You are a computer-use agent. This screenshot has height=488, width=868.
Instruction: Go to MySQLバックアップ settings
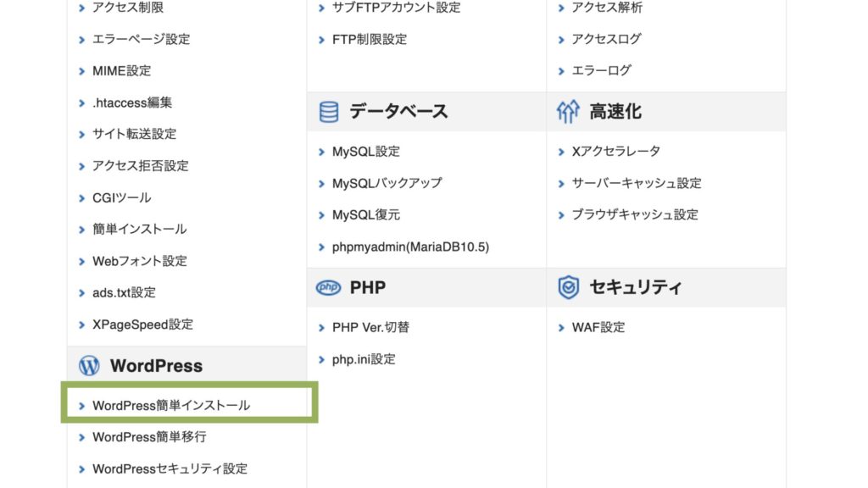point(387,183)
